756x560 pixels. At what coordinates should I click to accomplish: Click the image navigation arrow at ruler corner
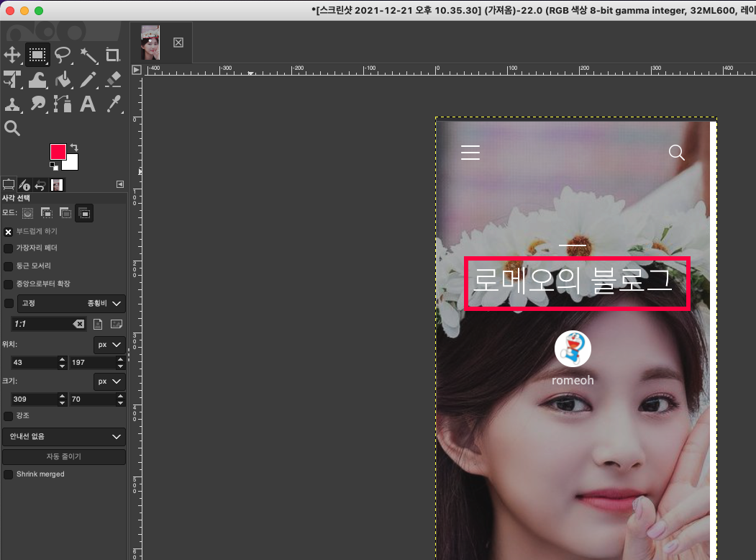pyautogui.click(x=137, y=70)
